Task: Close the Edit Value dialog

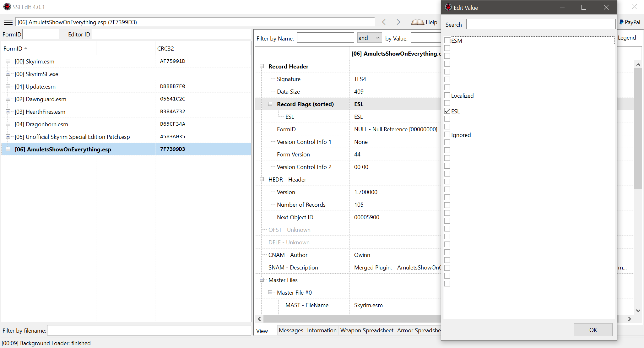Action: (x=606, y=7)
